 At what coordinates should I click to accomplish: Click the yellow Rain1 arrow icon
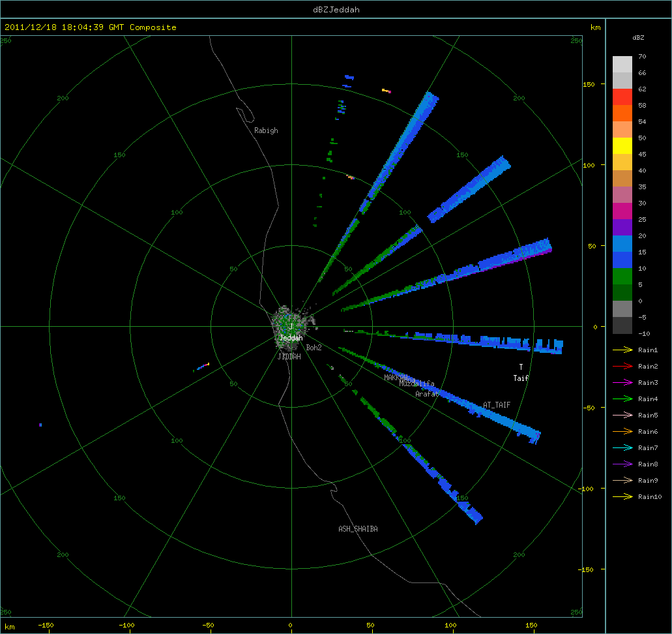pos(622,350)
